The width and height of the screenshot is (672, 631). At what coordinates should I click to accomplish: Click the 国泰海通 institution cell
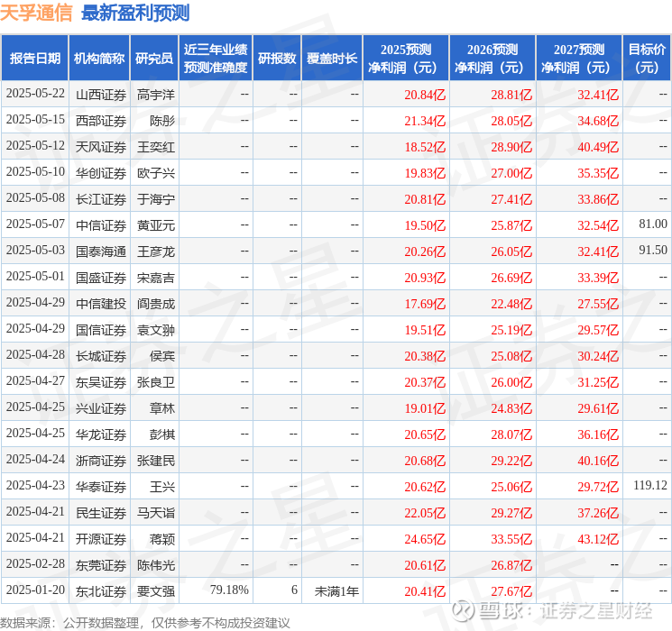coord(101,251)
